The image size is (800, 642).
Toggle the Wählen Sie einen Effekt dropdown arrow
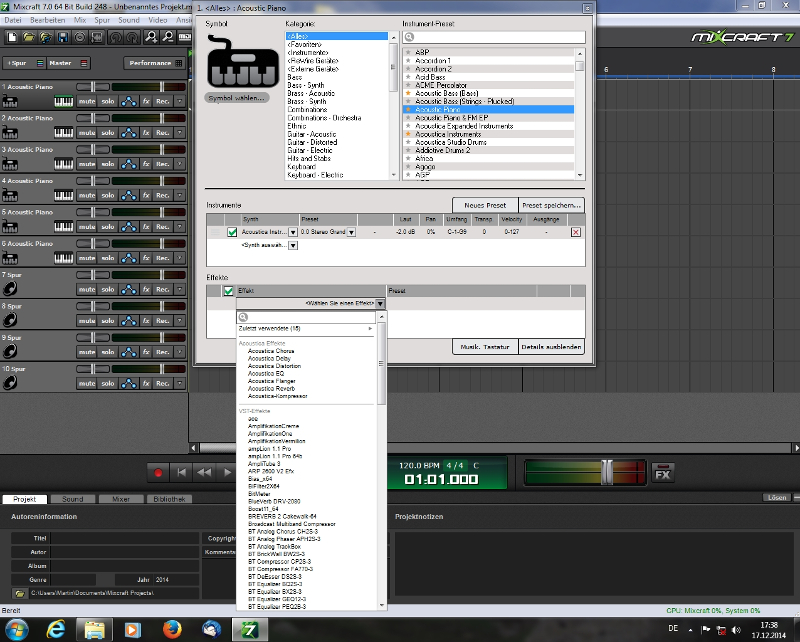click(x=380, y=304)
